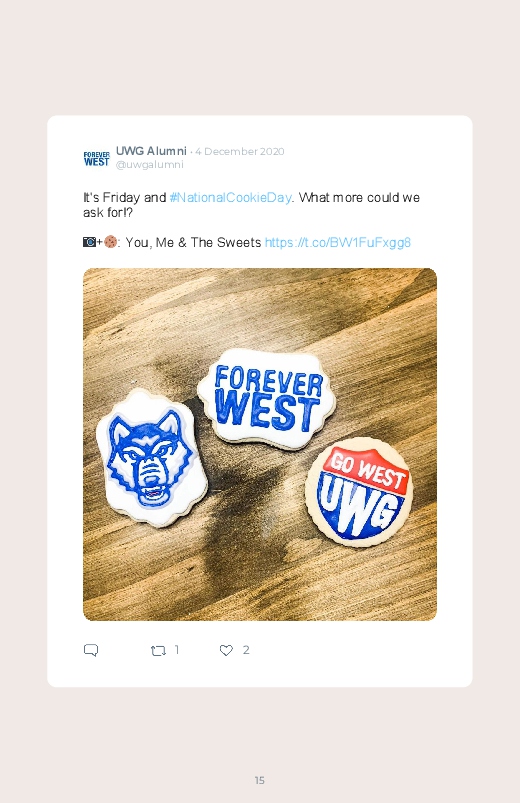Click the Go West UWG round cookie
The image size is (520, 803).
(359, 492)
